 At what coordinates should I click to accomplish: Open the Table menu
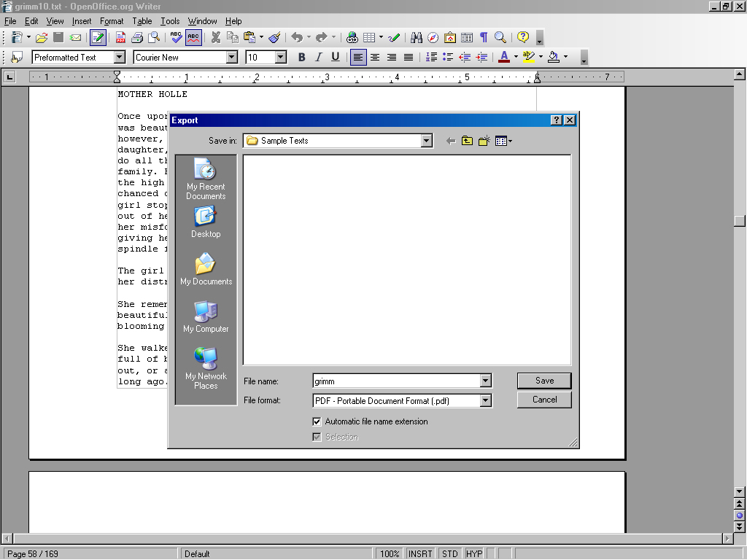coord(142,21)
